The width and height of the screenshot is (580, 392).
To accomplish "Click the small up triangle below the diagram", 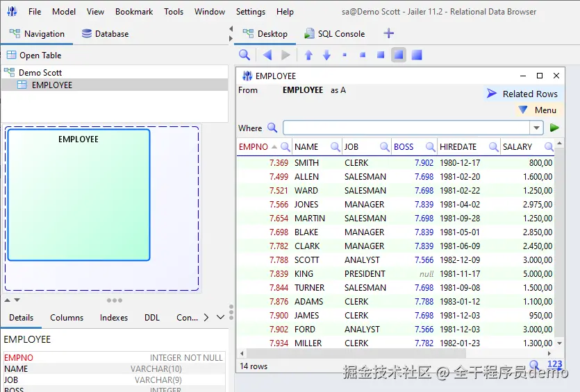I will point(8,300).
